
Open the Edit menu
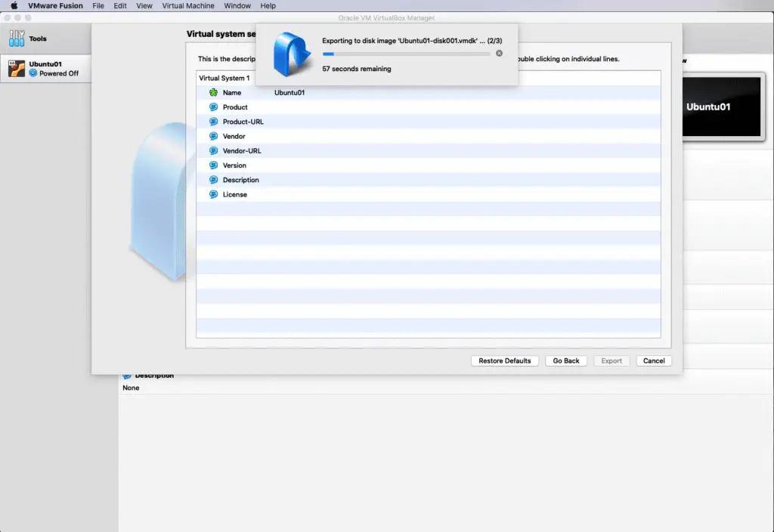(x=120, y=6)
